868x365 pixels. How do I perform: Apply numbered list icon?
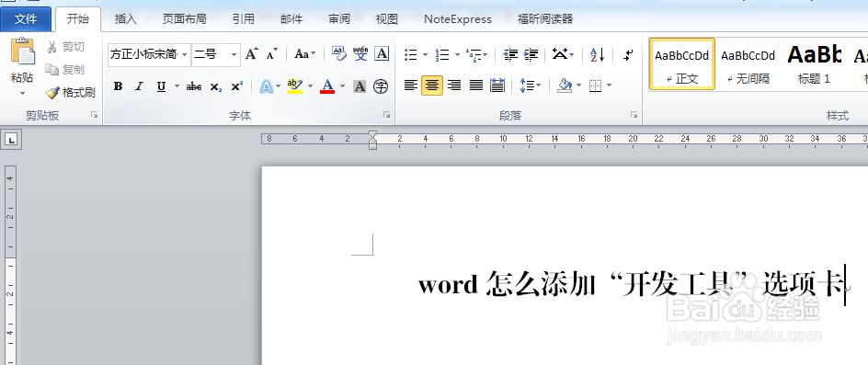tap(442, 54)
